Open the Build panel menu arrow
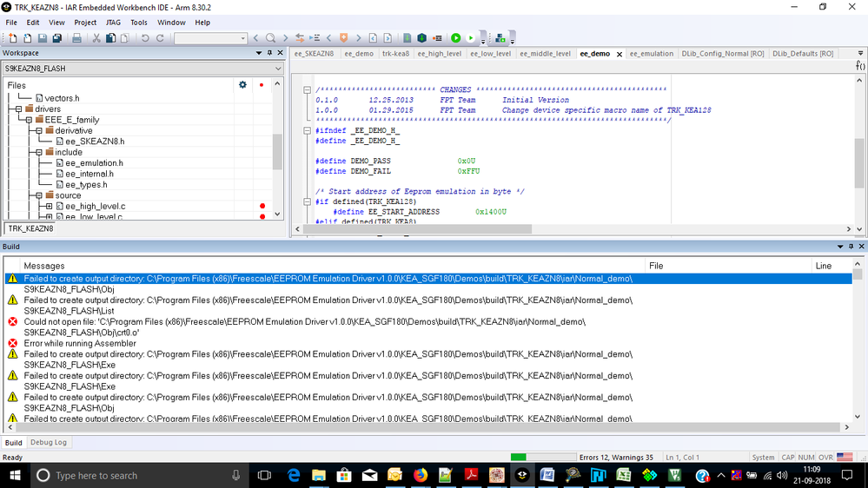The image size is (868, 488). [840, 247]
